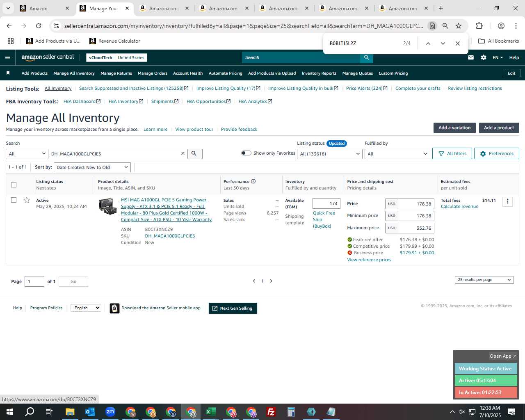Image resolution: width=525 pixels, height=420 pixels.
Task: Click the Next Gen Selling button
Action: tap(233, 308)
